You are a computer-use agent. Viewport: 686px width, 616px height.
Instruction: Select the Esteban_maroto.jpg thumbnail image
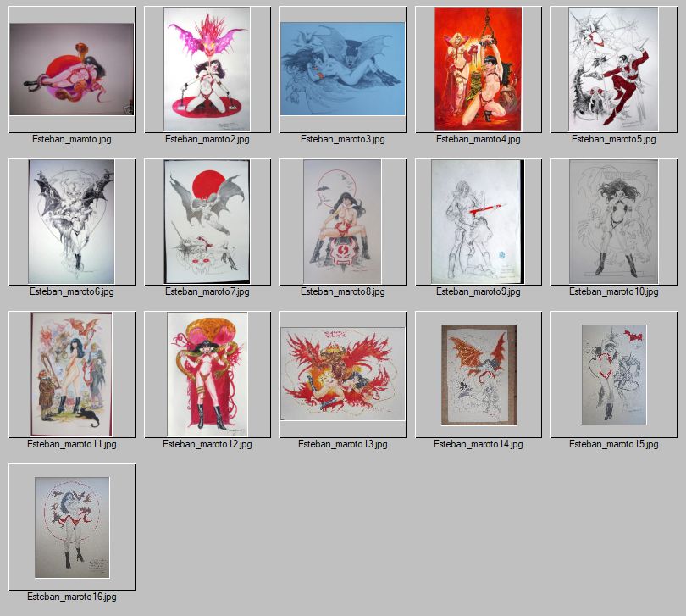(72, 69)
